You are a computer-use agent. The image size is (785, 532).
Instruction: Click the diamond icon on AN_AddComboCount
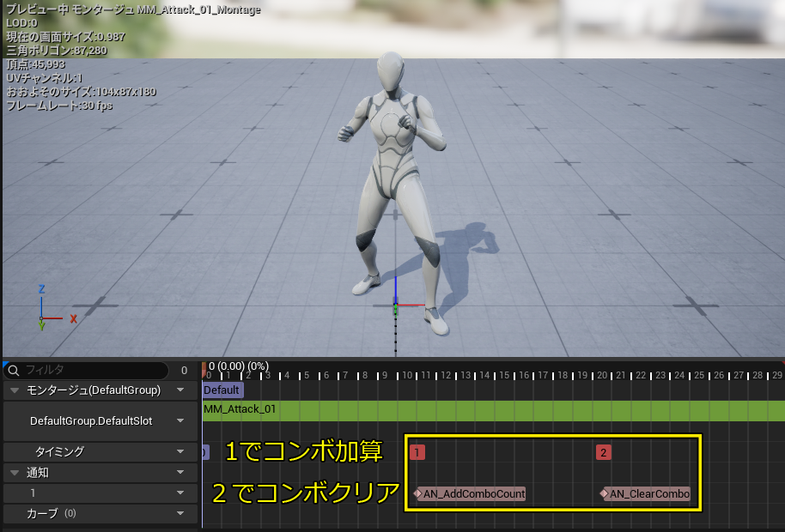pyautogui.click(x=417, y=494)
